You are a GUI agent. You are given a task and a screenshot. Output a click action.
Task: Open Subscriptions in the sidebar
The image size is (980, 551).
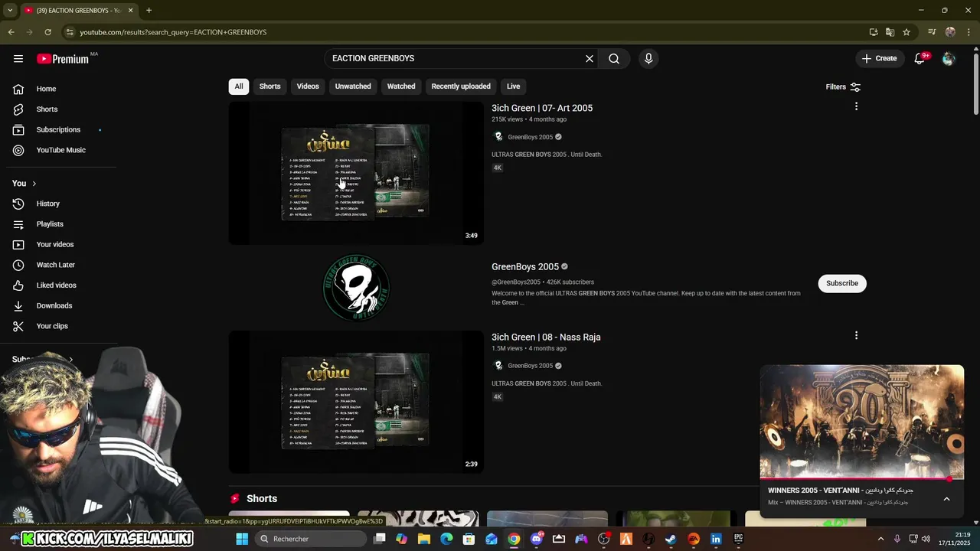pyautogui.click(x=58, y=129)
